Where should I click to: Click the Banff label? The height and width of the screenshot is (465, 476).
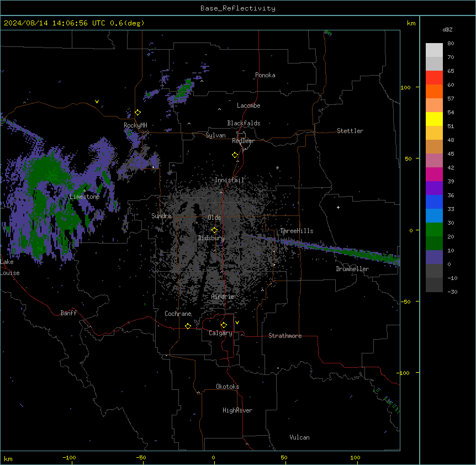[68, 313]
